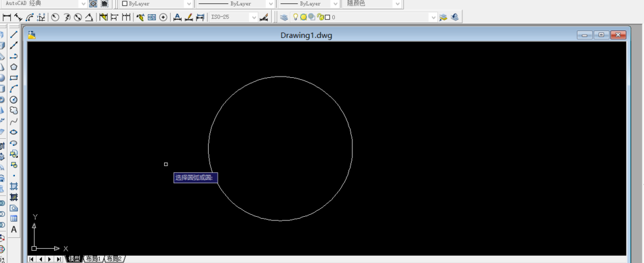Start the Linear dimension tool
Image resolution: width=644 pixels, height=263 pixels.
[x=6, y=17]
